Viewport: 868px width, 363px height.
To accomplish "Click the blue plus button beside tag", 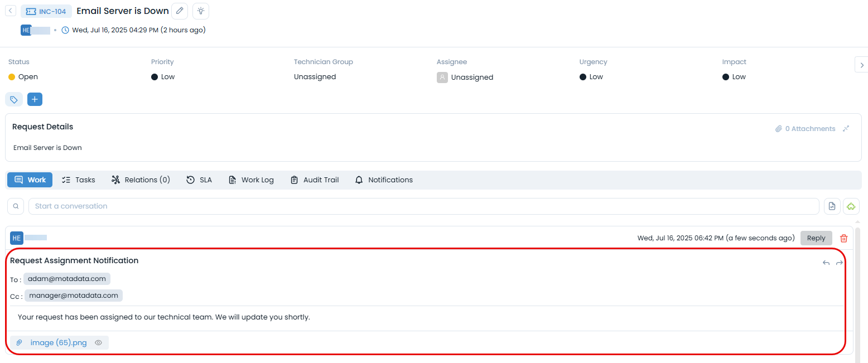I will [35, 99].
